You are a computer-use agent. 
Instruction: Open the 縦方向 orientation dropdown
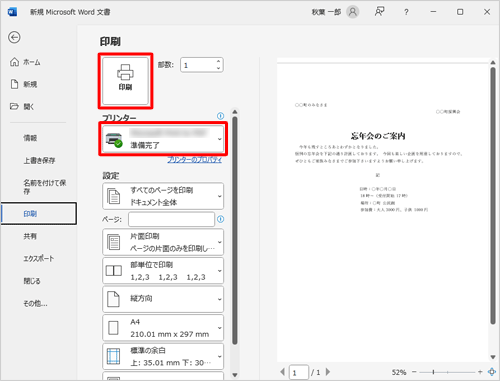pyautogui.click(x=163, y=299)
